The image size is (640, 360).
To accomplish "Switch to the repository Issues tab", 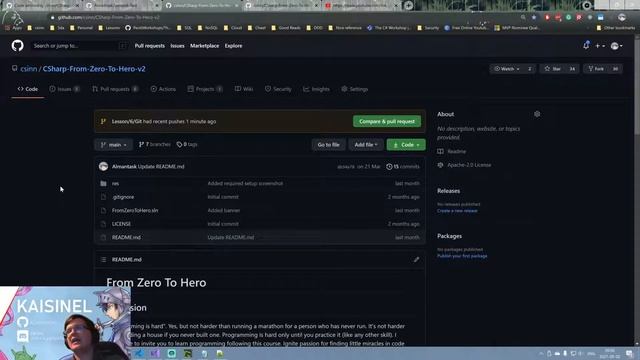I will [64, 89].
